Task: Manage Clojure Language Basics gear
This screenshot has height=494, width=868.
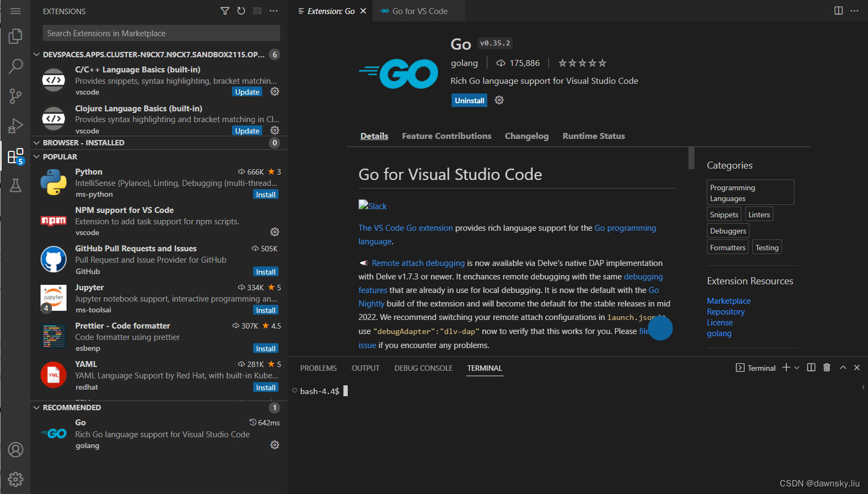Action: 275,130
